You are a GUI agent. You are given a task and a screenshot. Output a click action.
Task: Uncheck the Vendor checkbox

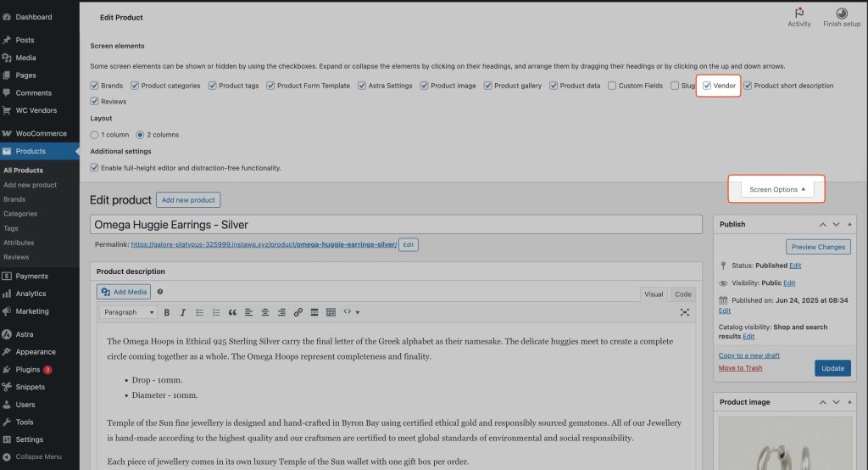click(707, 86)
